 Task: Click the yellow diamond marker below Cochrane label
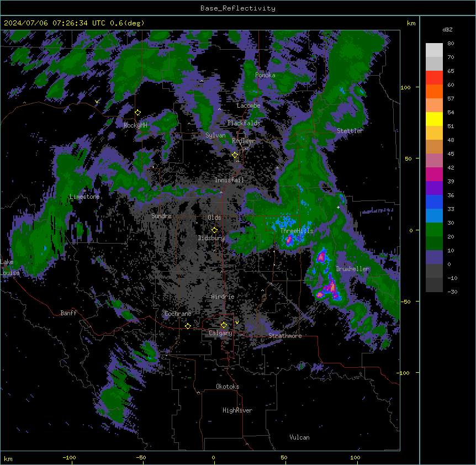(x=188, y=326)
